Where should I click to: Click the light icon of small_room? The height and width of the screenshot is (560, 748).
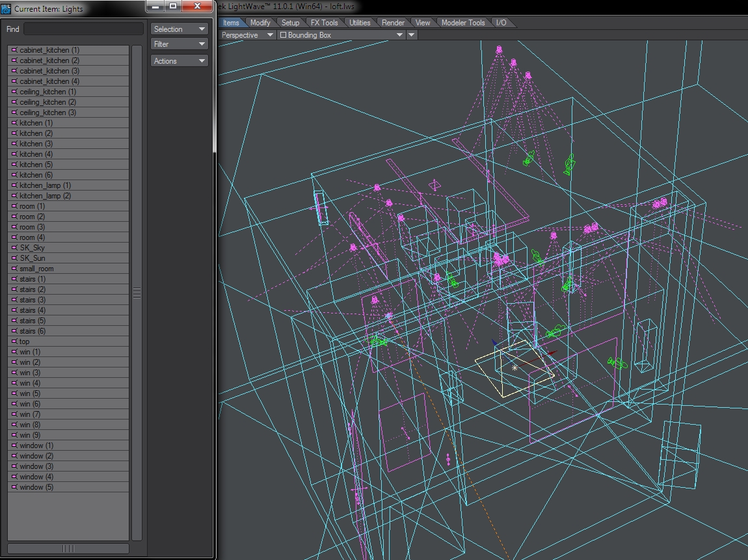click(x=14, y=269)
